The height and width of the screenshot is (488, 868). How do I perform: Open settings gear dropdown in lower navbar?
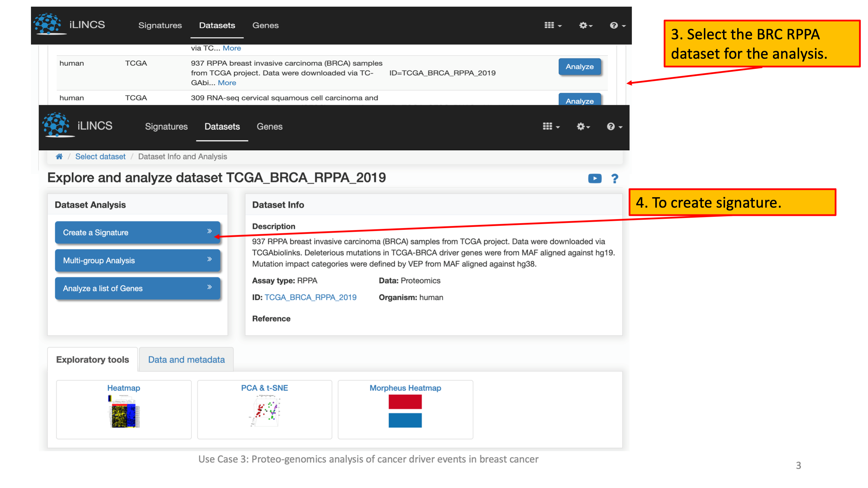583,126
